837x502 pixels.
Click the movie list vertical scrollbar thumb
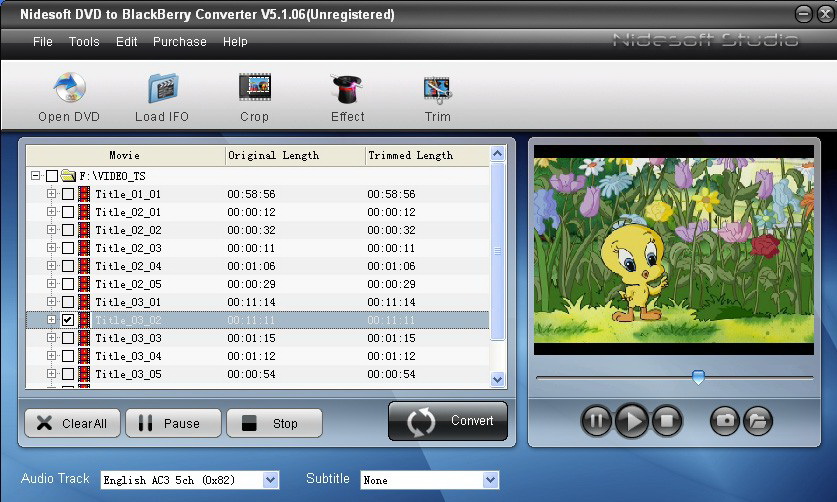click(x=498, y=251)
